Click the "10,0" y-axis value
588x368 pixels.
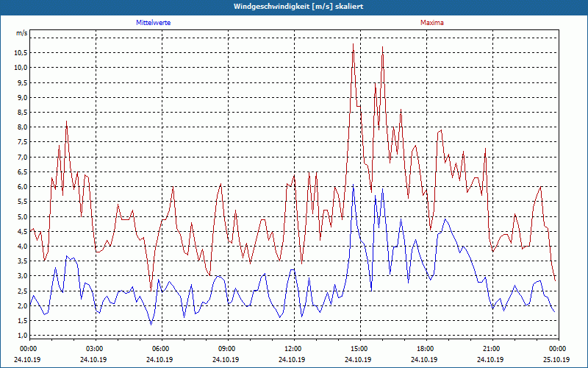(21, 68)
